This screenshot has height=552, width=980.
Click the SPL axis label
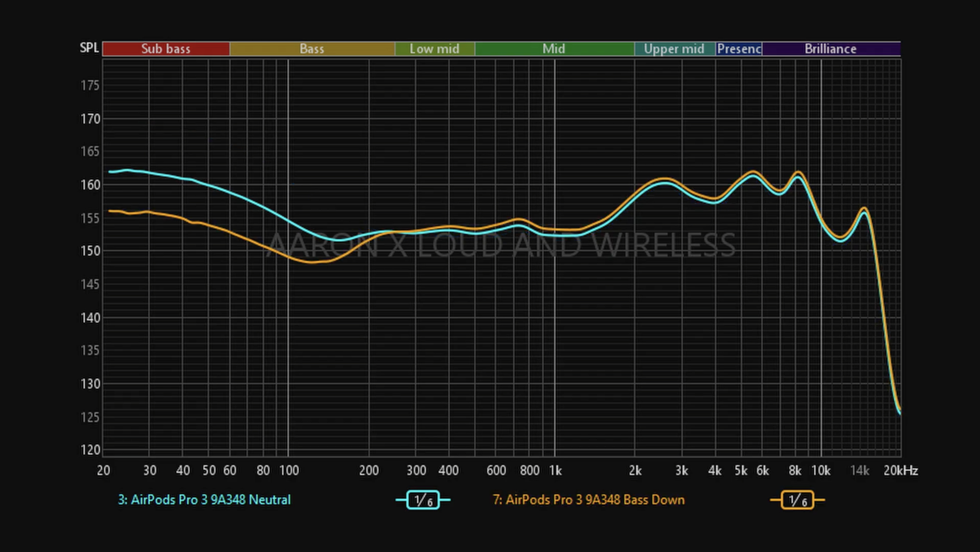coord(89,48)
